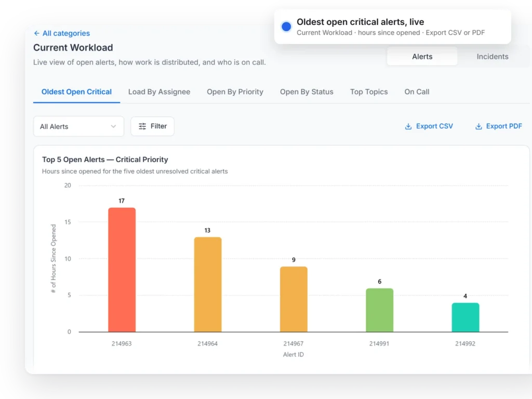Switch to the Incidents toggle segment
The width and height of the screenshot is (532, 399).
click(x=493, y=57)
